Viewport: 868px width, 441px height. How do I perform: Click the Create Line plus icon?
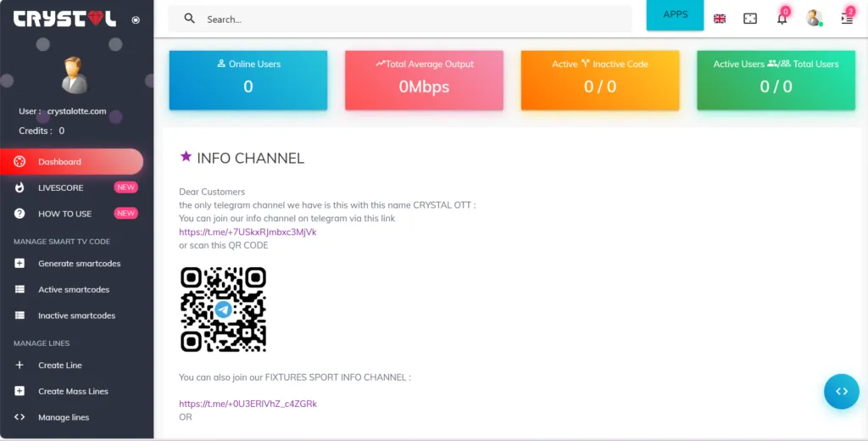19,366
